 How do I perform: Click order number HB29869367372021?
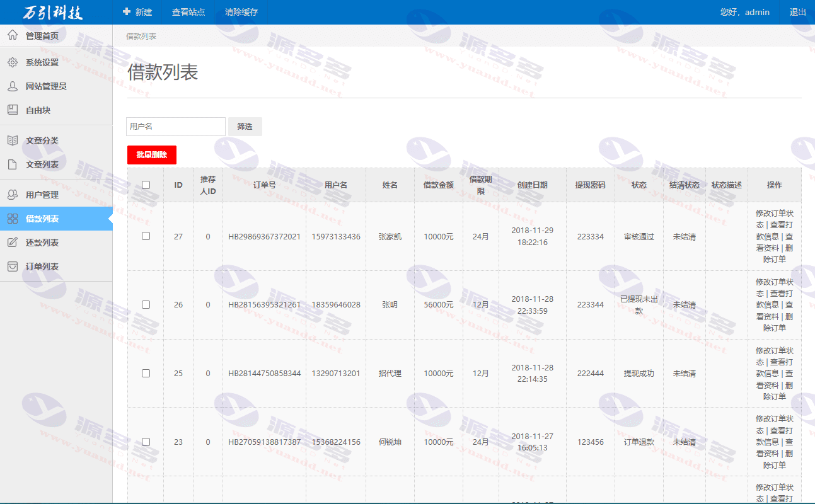tap(265, 237)
